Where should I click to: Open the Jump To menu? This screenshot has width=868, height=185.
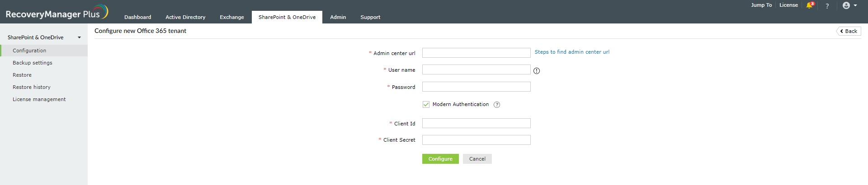point(761,5)
